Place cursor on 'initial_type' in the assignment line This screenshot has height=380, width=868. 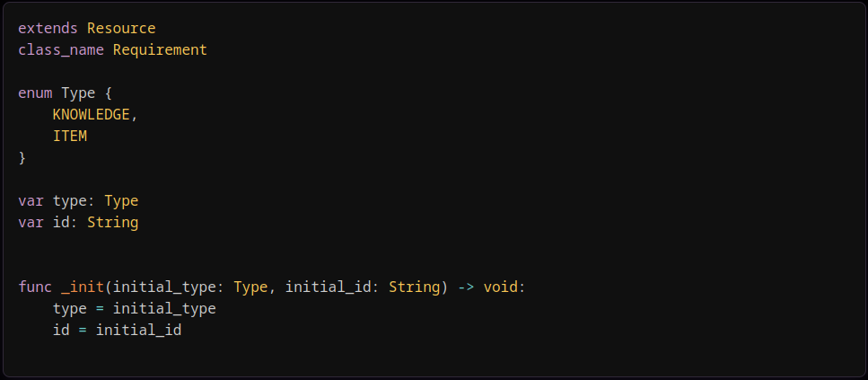pos(164,308)
